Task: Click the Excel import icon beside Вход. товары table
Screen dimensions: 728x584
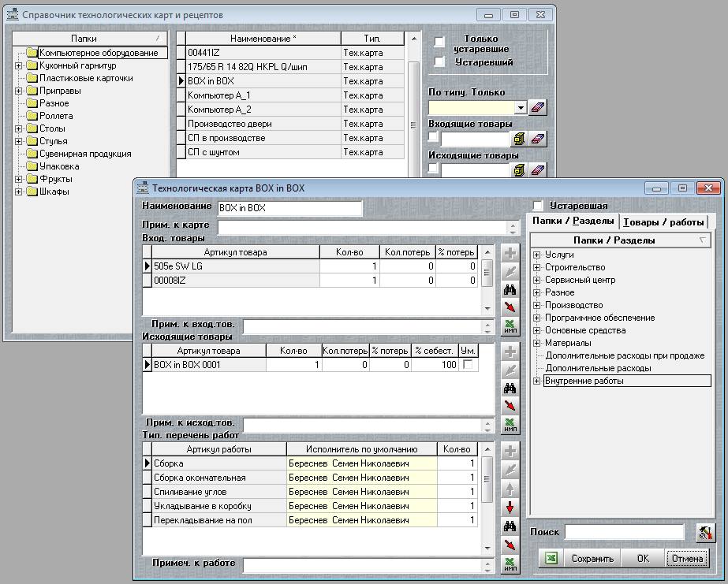Action: point(510,326)
